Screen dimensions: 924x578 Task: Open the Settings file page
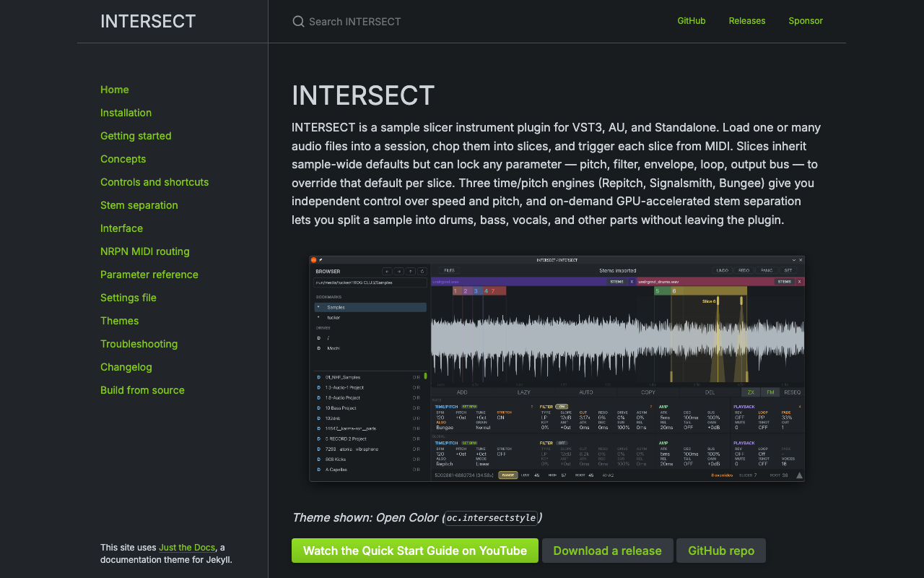128,298
